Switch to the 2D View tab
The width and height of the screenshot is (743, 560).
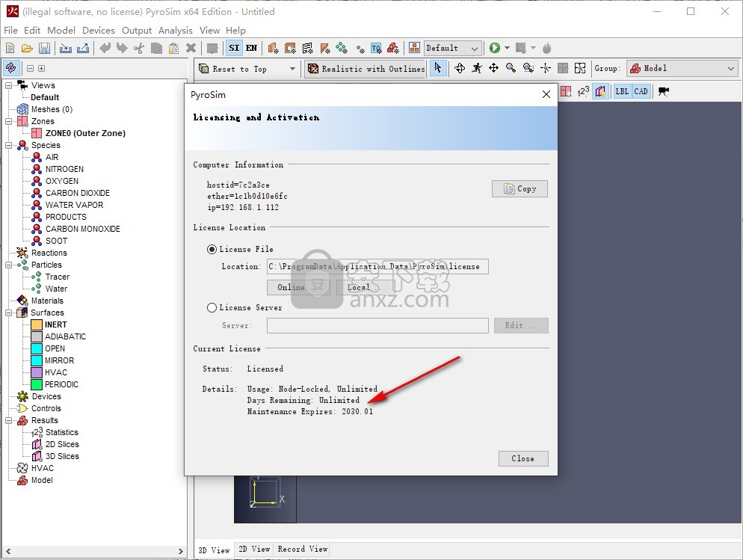tap(254, 549)
